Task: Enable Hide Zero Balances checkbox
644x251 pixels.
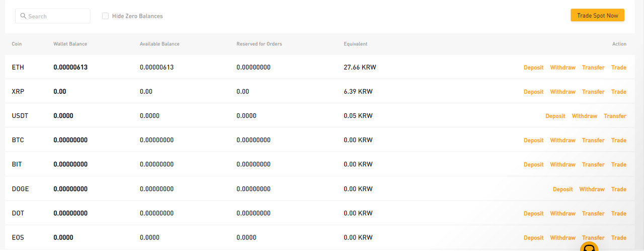Action: pyautogui.click(x=105, y=16)
